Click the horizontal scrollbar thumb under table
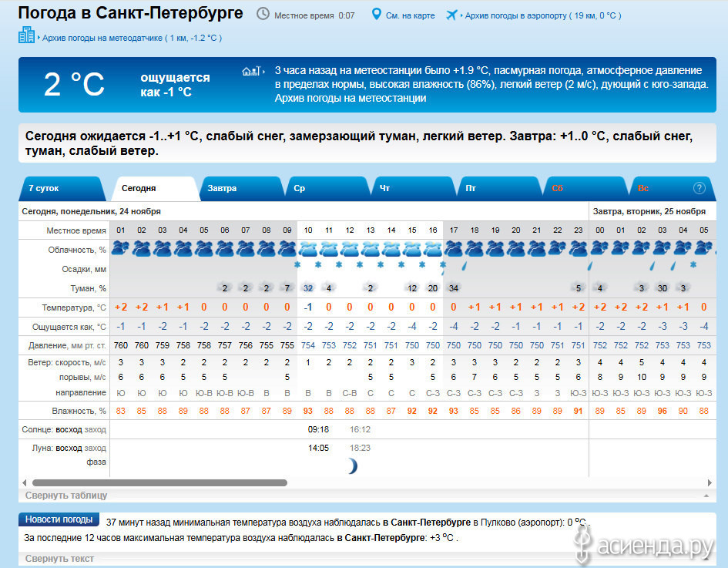The height and width of the screenshot is (568, 728). tap(159, 482)
